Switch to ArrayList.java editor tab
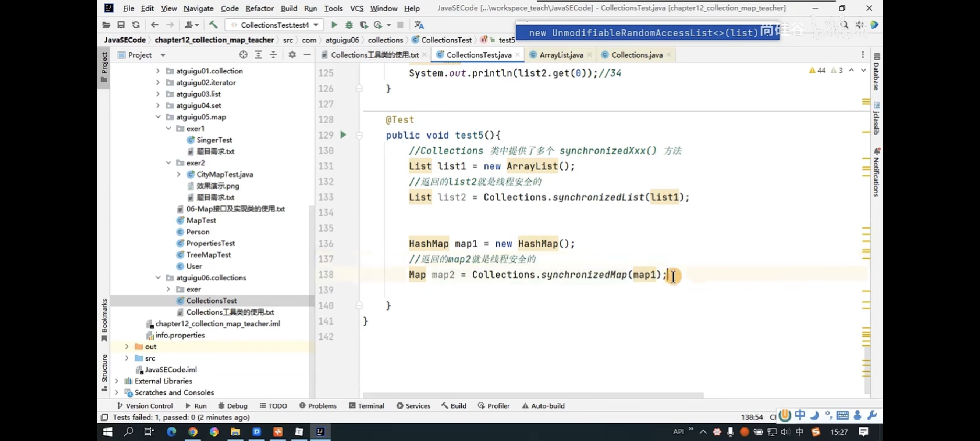The image size is (980, 441). click(561, 55)
